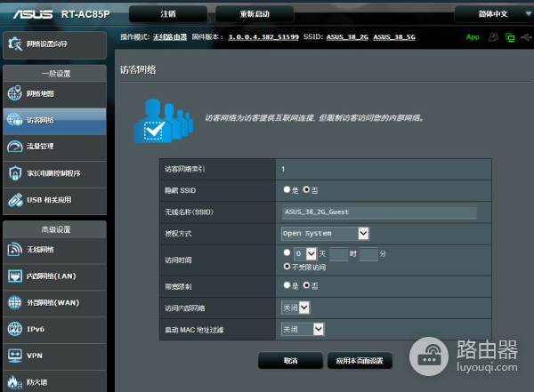The image size is (534, 392).
Task: Click the IPv6 globe icon
Action: coord(14,329)
